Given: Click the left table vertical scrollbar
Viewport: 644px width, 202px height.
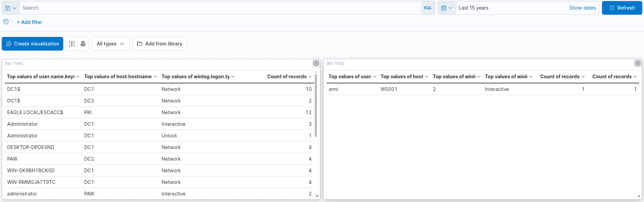Looking at the screenshot, I should coord(316,105).
